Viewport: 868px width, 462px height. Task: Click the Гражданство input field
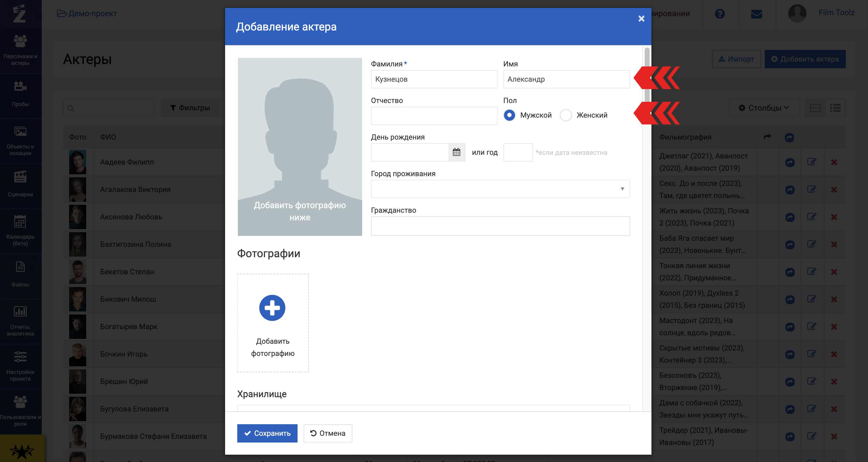tap(500, 226)
